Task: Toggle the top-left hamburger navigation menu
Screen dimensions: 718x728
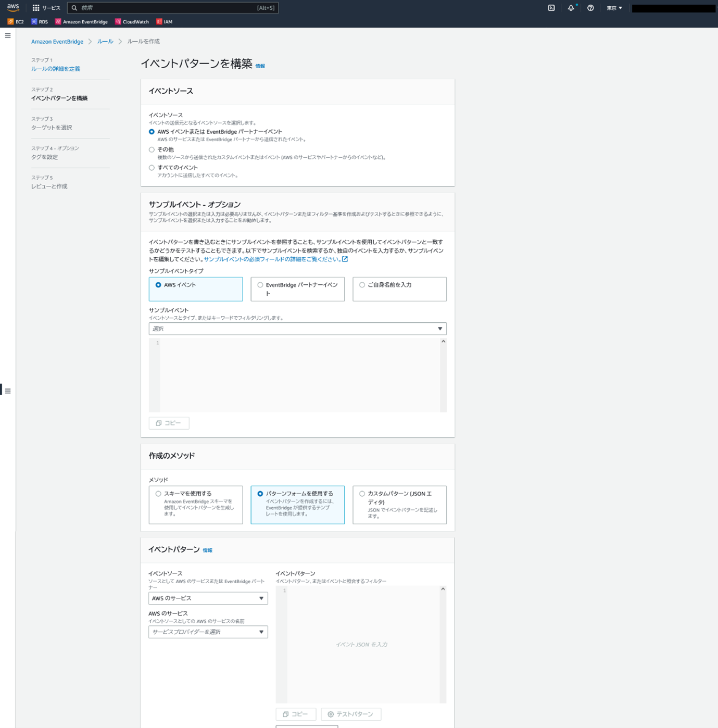Action: [8, 36]
